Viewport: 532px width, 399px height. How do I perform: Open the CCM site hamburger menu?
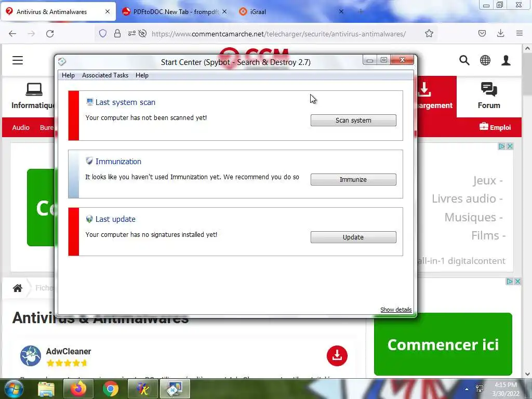(18, 60)
